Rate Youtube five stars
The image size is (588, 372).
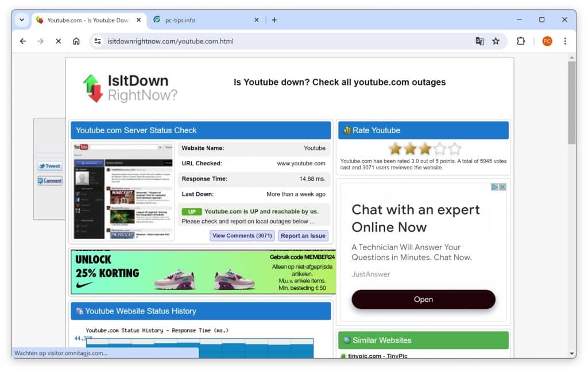pos(455,149)
